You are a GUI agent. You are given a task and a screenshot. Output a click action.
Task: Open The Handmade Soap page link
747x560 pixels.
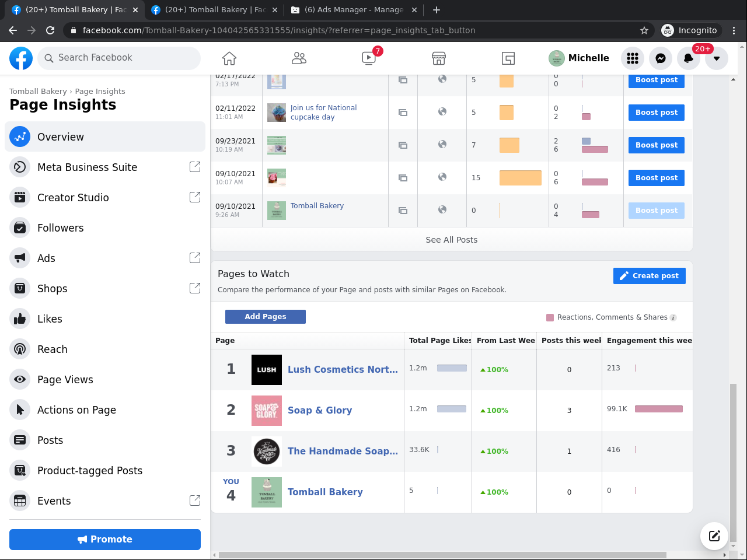[x=343, y=451]
